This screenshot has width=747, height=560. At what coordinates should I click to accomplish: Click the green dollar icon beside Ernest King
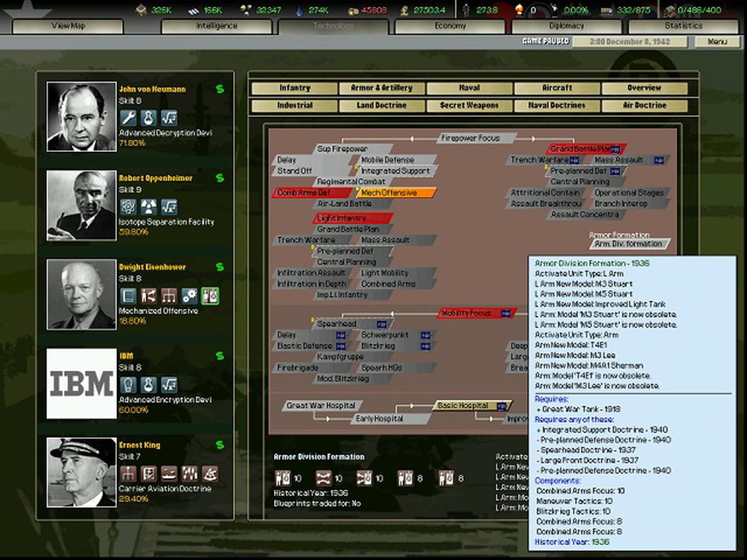point(220,444)
